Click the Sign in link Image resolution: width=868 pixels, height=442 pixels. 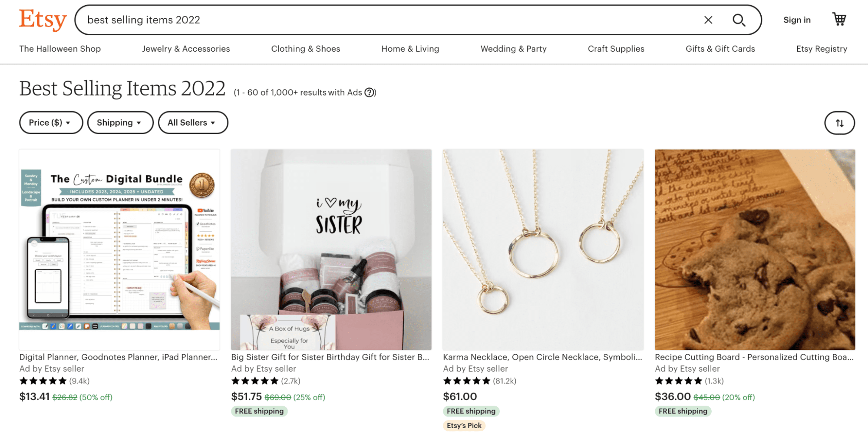pos(796,20)
